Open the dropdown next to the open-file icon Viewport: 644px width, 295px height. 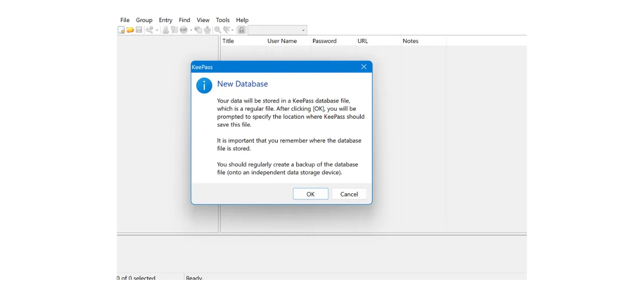click(x=156, y=29)
